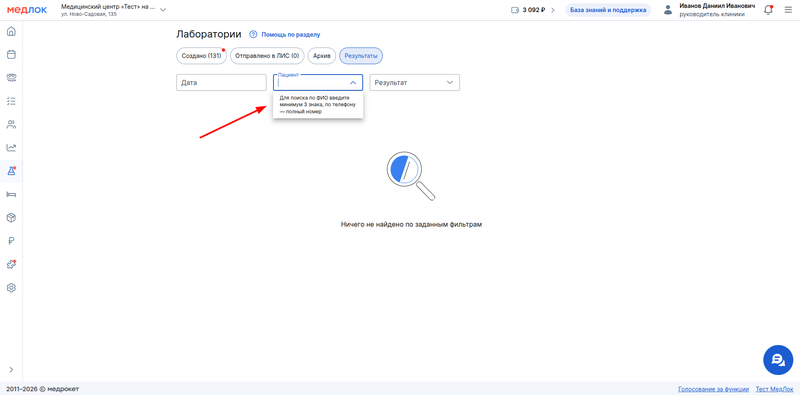
Task: Open the Finance ruble icon in sidebar
Action: pos(11,241)
